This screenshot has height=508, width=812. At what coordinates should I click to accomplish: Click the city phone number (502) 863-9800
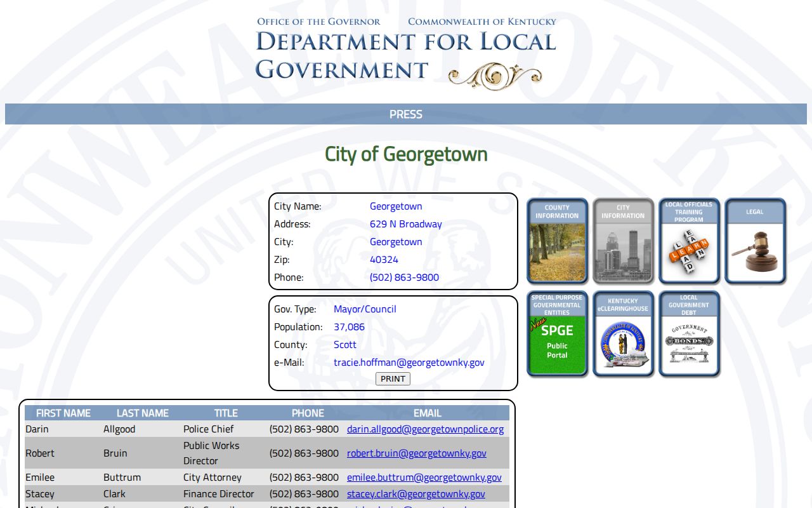(x=404, y=277)
